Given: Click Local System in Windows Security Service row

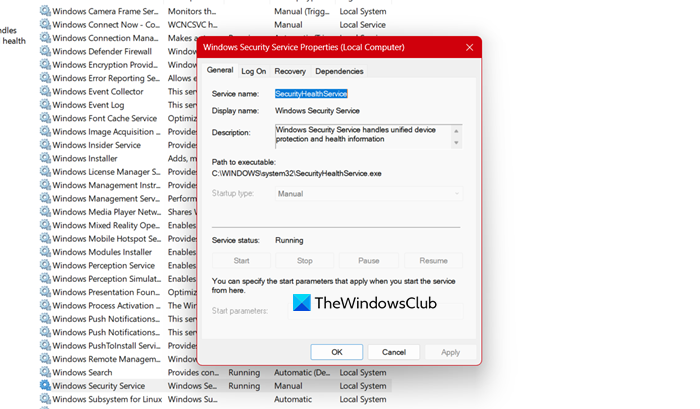Looking at the screenshot, I should 363,385.
